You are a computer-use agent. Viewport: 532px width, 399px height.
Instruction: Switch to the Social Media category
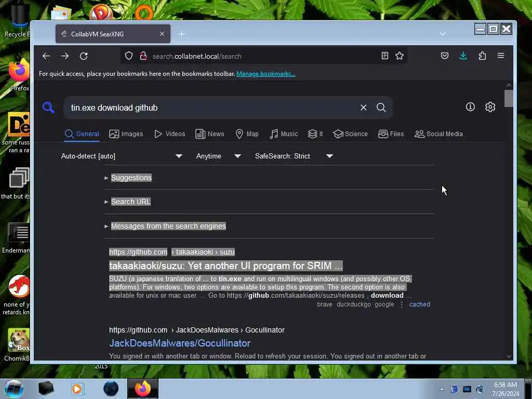438,134
